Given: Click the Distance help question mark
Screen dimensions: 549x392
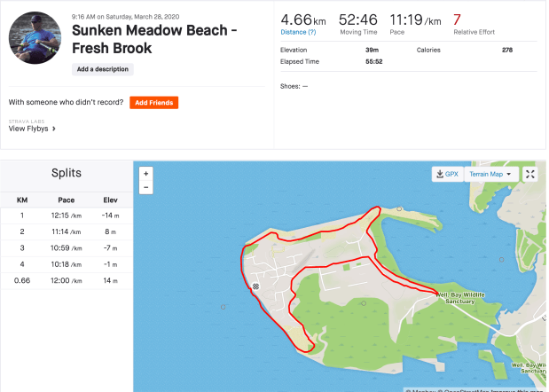Looking at the screenshot, I should point(312,32).
